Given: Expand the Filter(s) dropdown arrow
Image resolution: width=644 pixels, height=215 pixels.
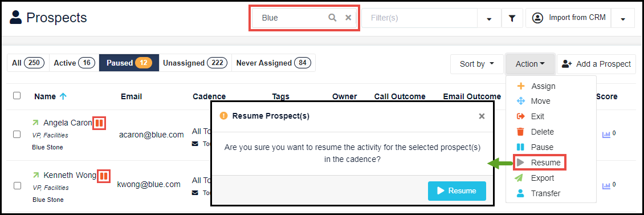Looking at the screenshot, I should tap(489, 18).
